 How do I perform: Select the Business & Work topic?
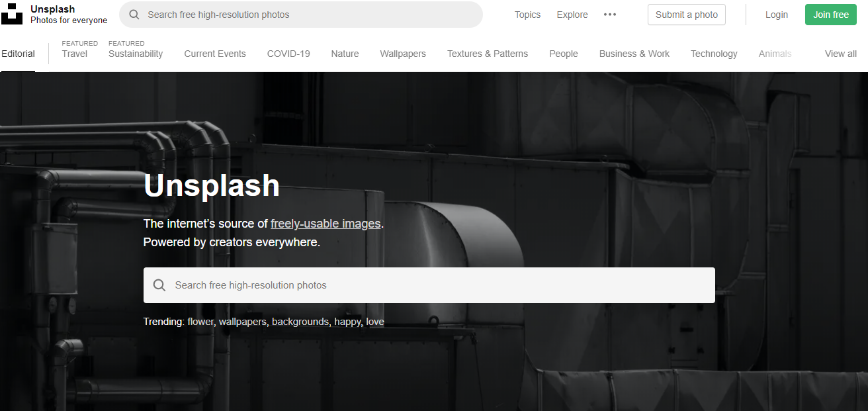[x=634, y=54]
